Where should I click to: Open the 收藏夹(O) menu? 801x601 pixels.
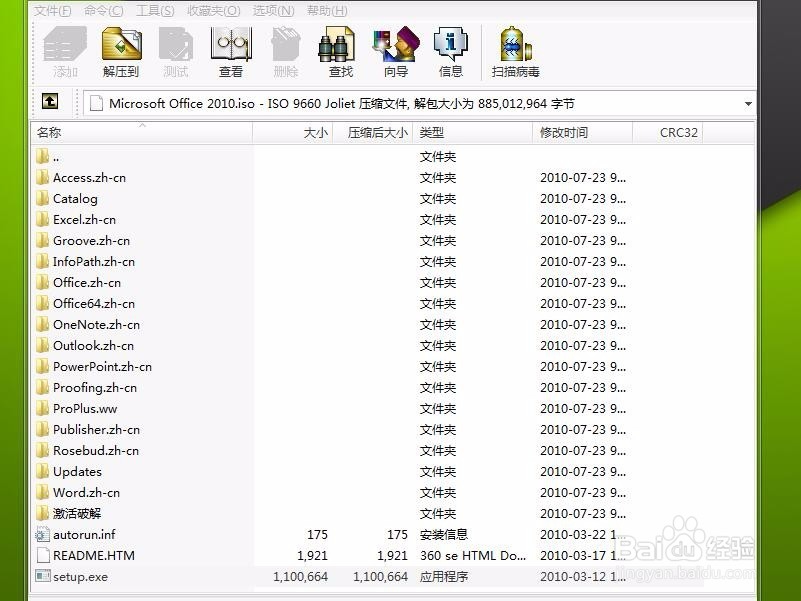tap(214, 10)
